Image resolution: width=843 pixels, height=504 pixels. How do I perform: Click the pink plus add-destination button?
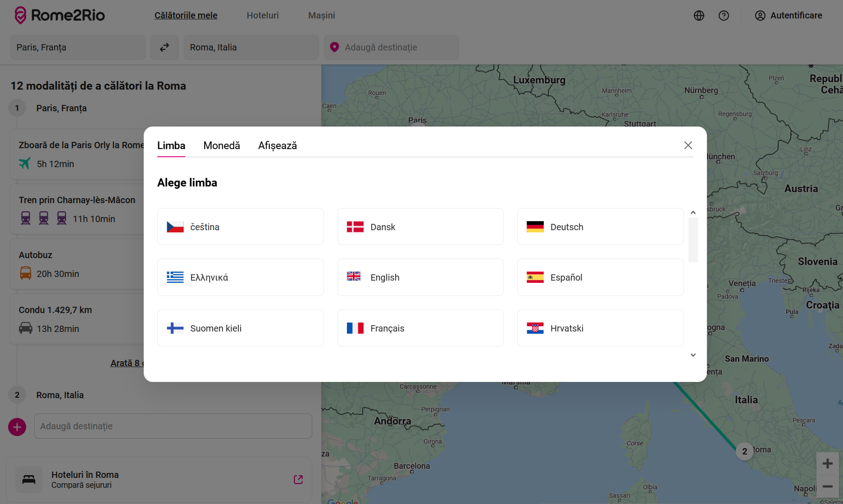point(17,427)
